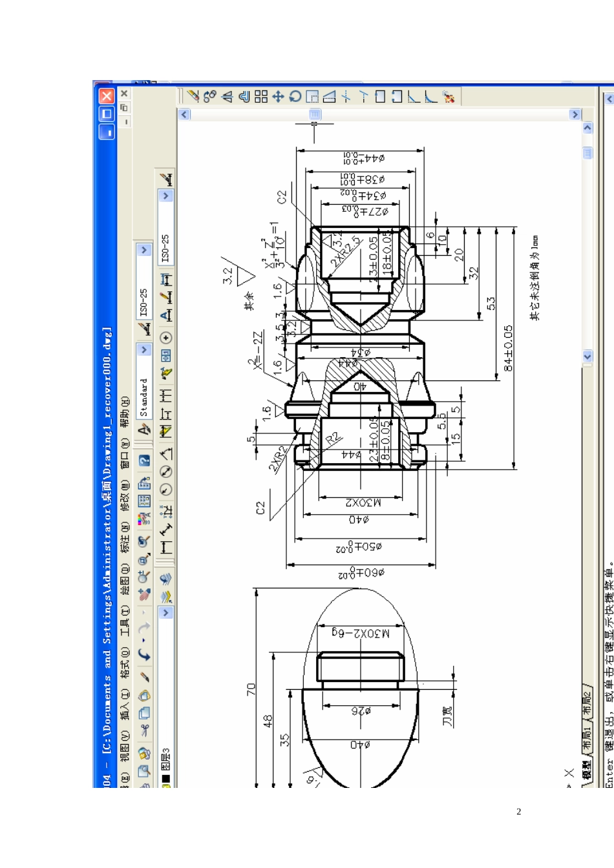Open Print Preview icon
This screenshot has height=868, width=614.
tap(144, 770)
